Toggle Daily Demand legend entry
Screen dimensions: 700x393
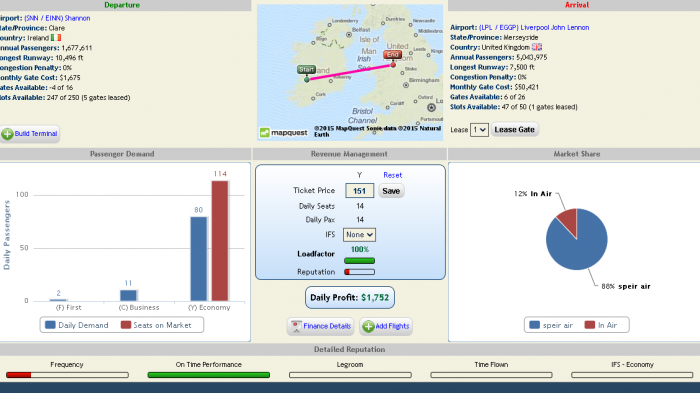pyautogui.click(x=77, y=325)
